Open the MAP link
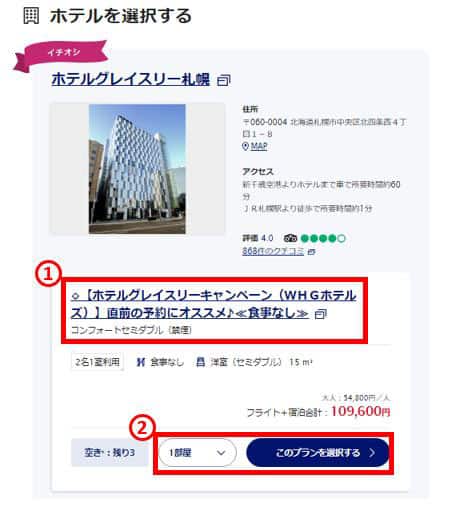The height and width of the screenshot is (518, 466). coord(259,146)
